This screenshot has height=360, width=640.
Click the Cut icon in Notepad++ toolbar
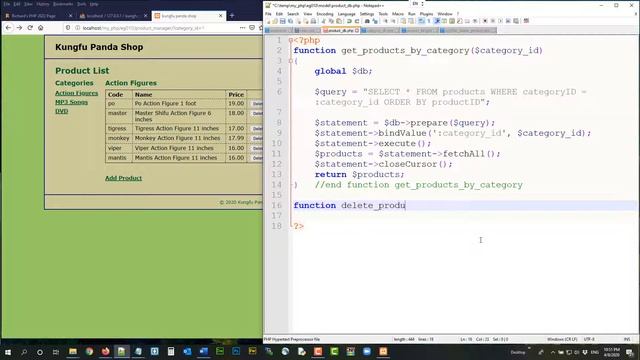(324, 21)
